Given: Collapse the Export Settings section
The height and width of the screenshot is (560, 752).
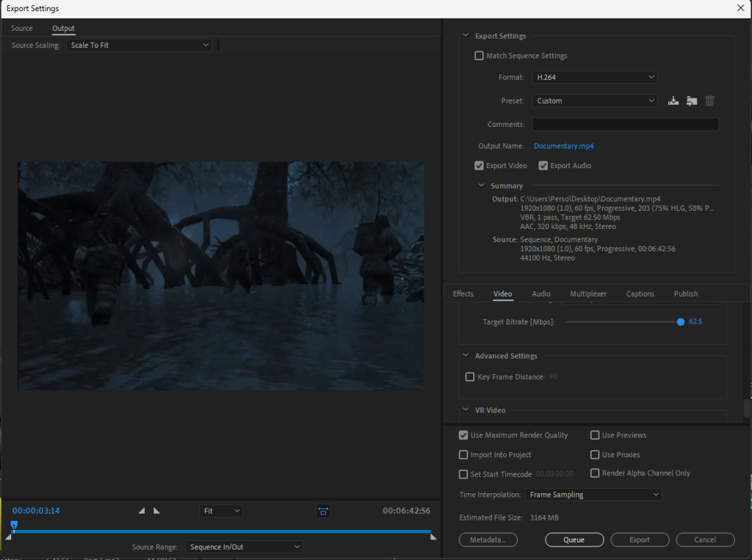Looking at the screenshot, I should pyautogui.click(x=465, y=35).
